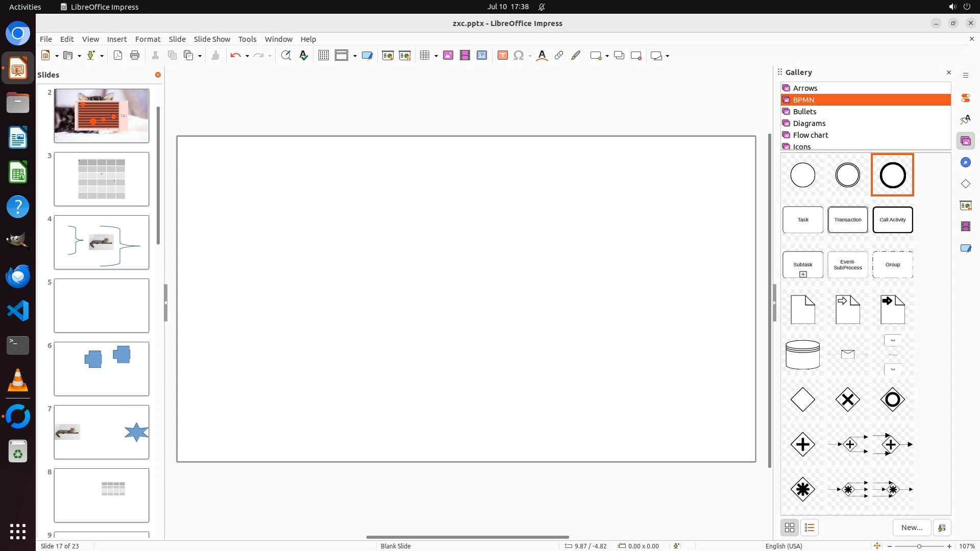
Task: Switch Gallery to detailed list view
Action: [x=810, y=528]
